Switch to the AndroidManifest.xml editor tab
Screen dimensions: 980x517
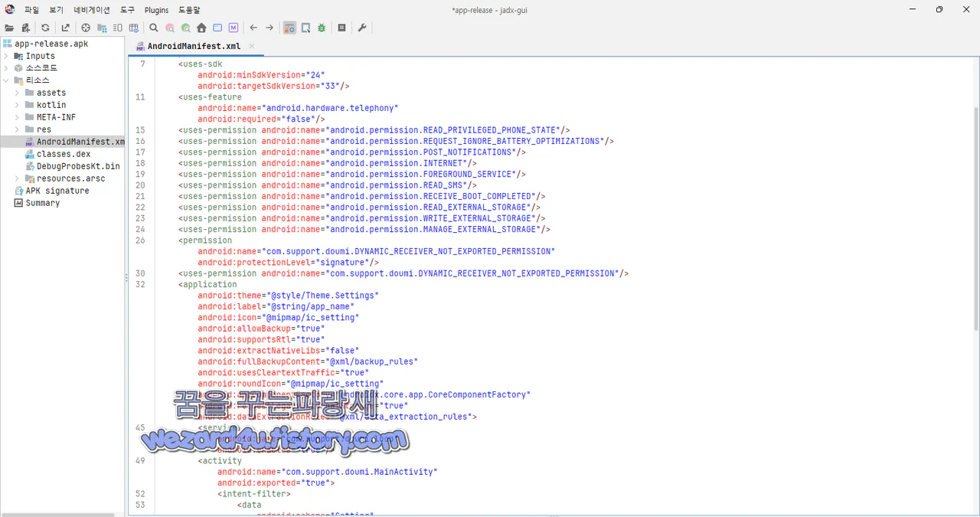(x=194, y=46)
